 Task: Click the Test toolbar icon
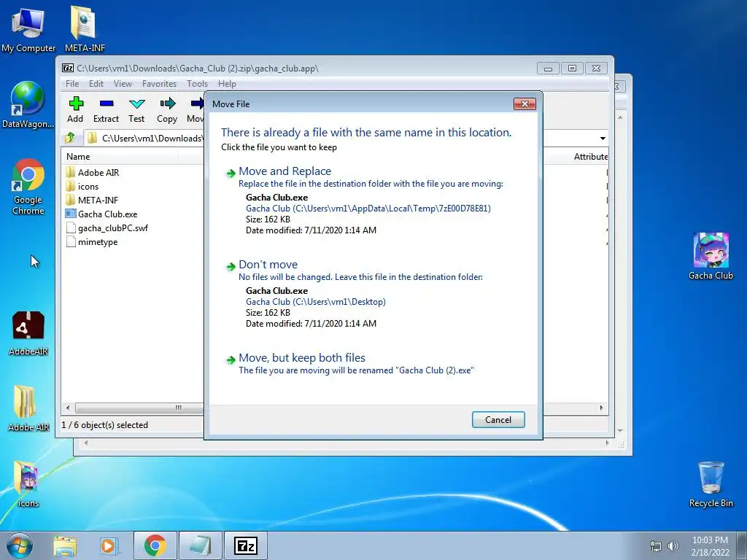[136, 110]
